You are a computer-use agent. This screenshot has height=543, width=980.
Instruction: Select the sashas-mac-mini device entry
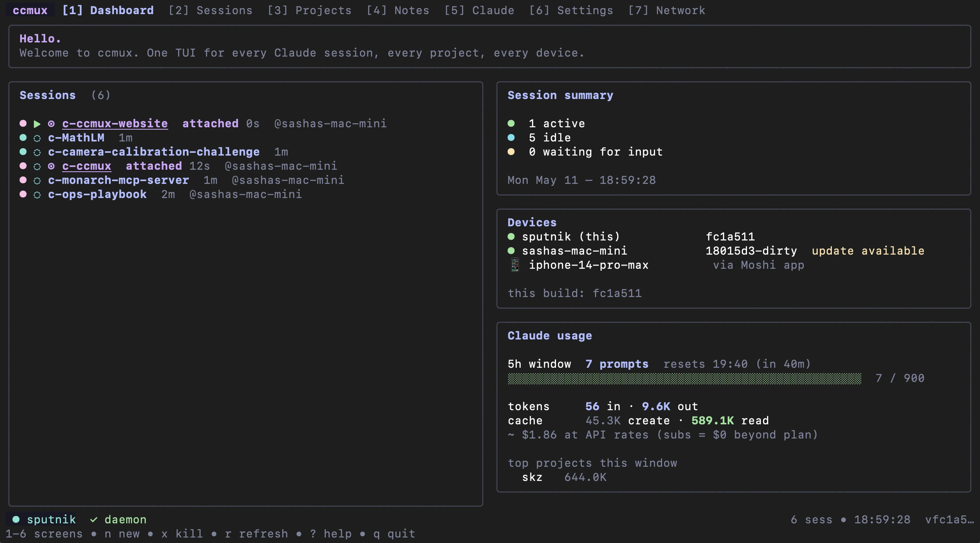coord(575,251)
